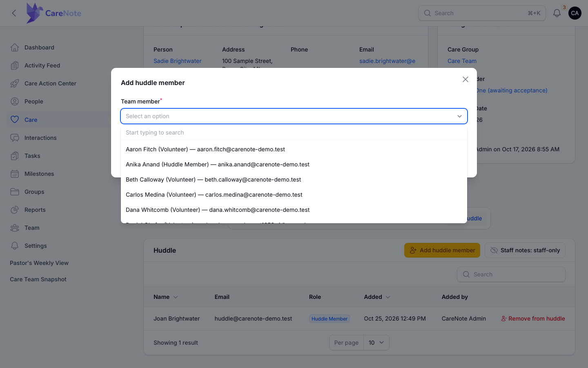The image size is (588, 368).
Task: Select Carlos Medina (Volunteer) option
Action: pyautogui.click(x=294, y=195)
